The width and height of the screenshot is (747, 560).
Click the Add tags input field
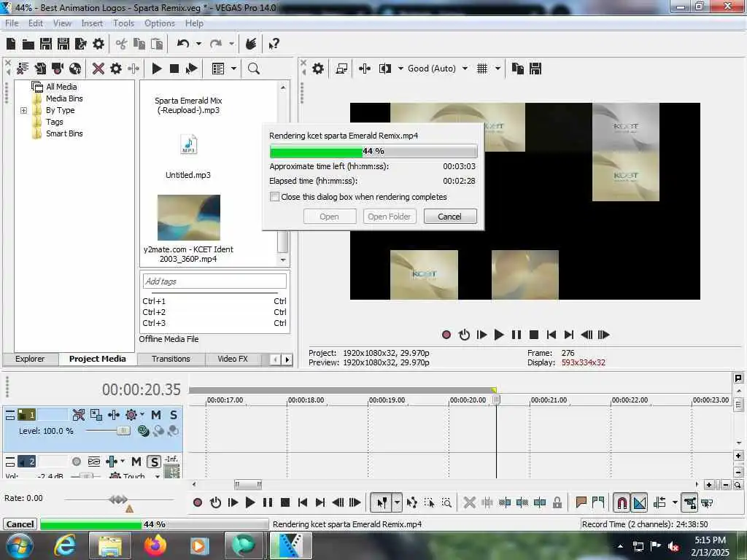pyautogui.click(x=214, y=281)
